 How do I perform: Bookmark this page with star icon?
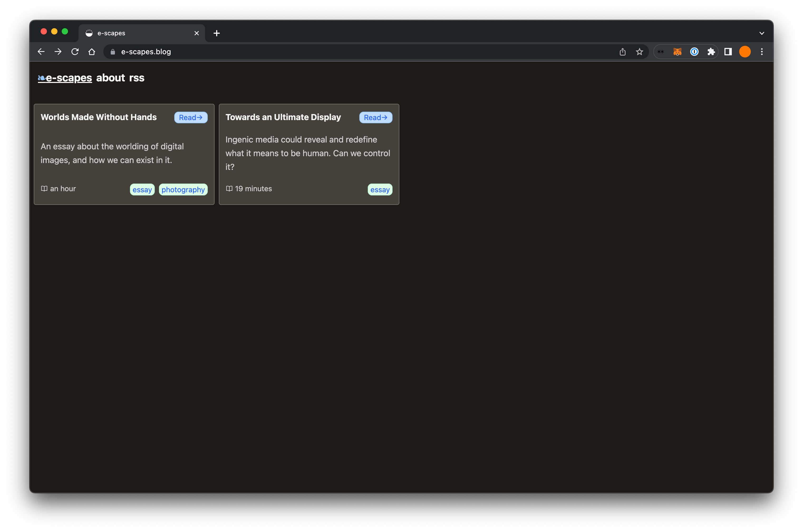639,52
